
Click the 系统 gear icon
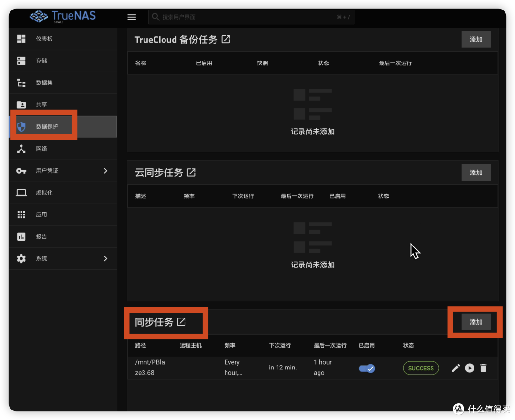click(x=21, y=259)
